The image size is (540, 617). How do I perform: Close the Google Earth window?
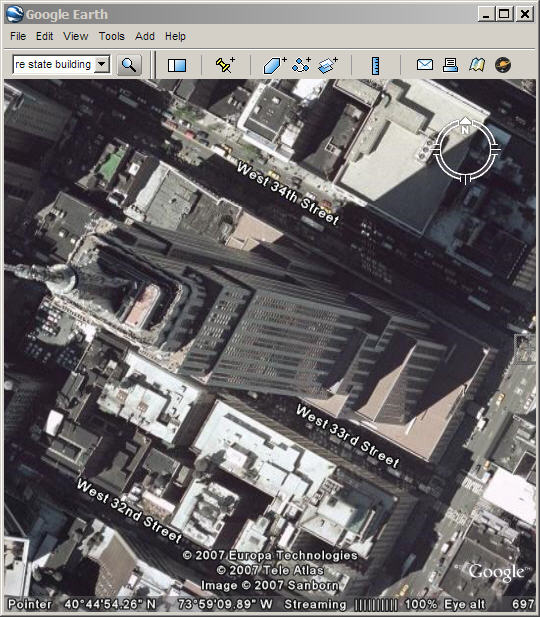coord(524,15)
